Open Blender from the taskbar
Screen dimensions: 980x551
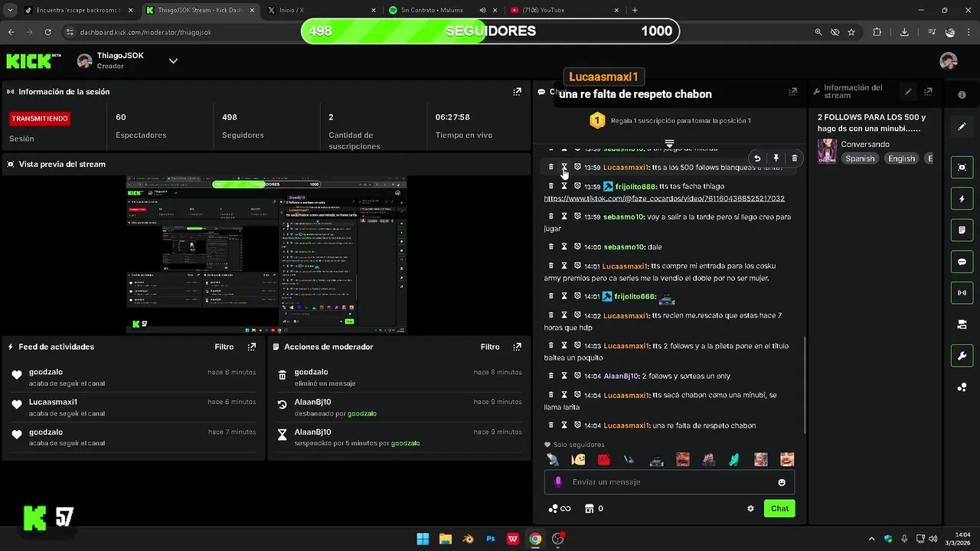468,539
